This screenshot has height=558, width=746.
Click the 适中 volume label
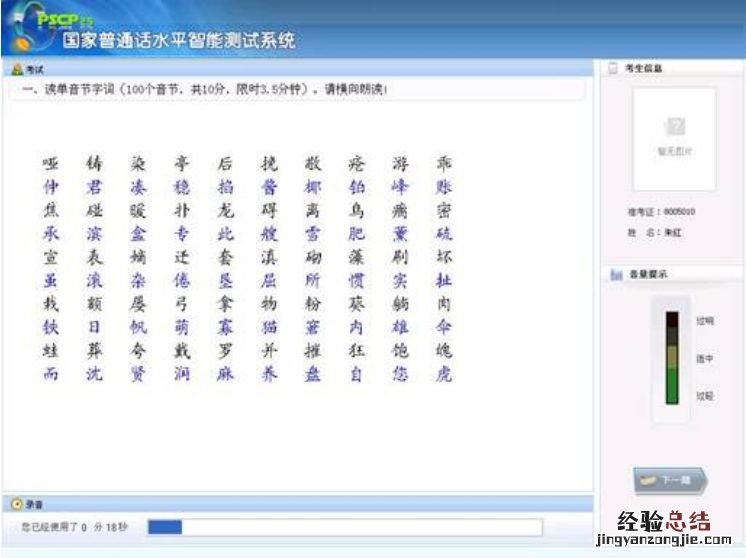point(705,358)
